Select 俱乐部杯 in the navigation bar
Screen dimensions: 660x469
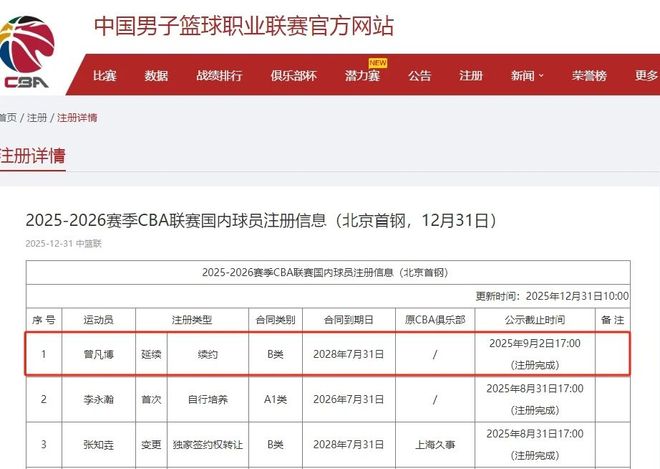(x=293, y=76)
